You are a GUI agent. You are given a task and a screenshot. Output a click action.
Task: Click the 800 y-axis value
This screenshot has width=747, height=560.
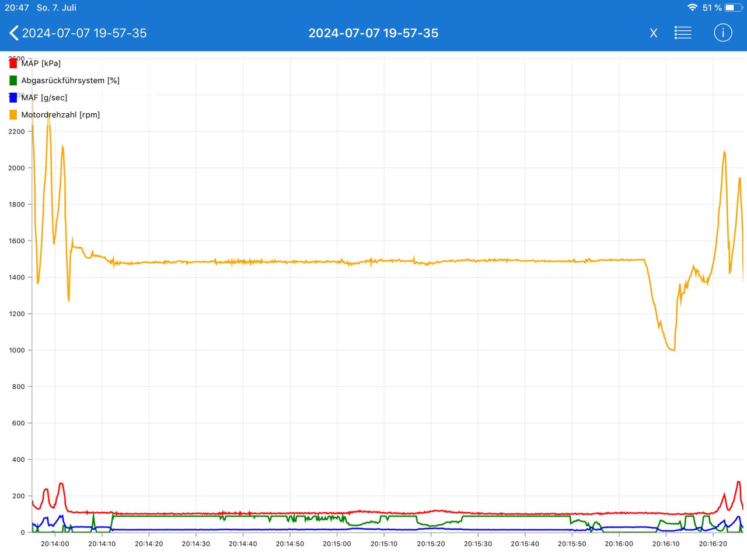point(19,387)
